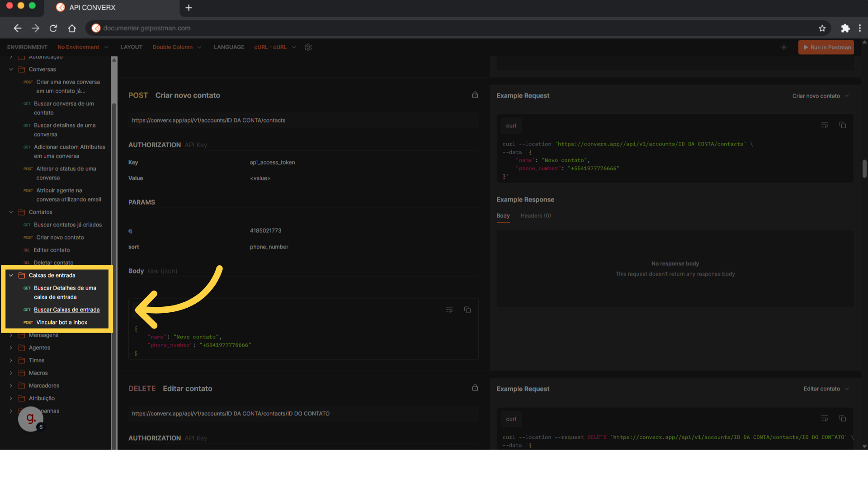Click the Marcadores folder icon
Screen dimensions: 868x488
click(21, 385)
